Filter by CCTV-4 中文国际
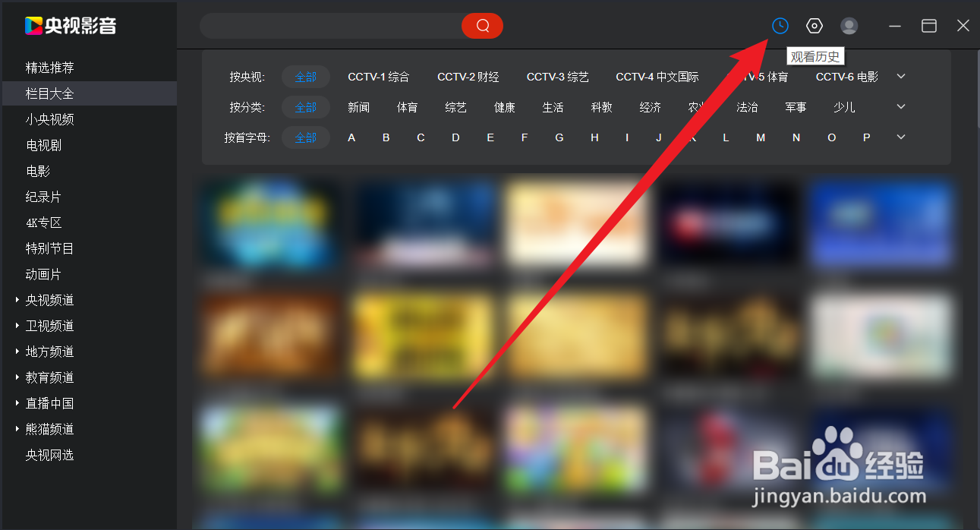 tap(657, 77)
